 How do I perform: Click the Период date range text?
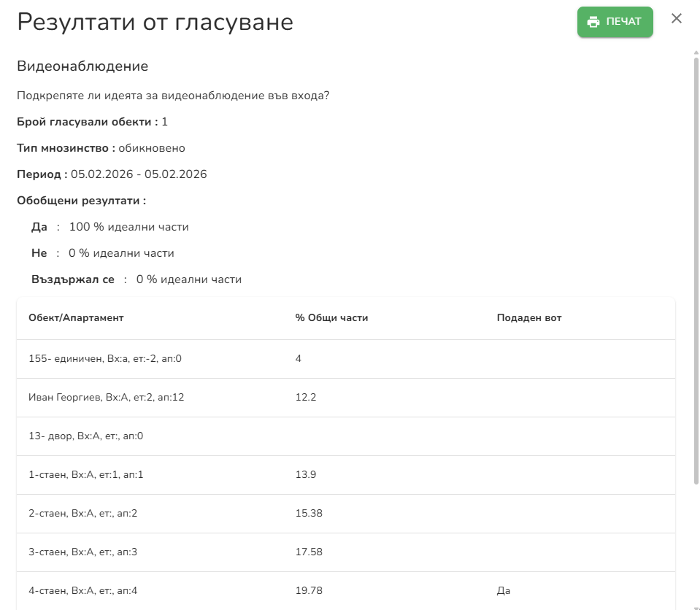[x=112, y=174]
